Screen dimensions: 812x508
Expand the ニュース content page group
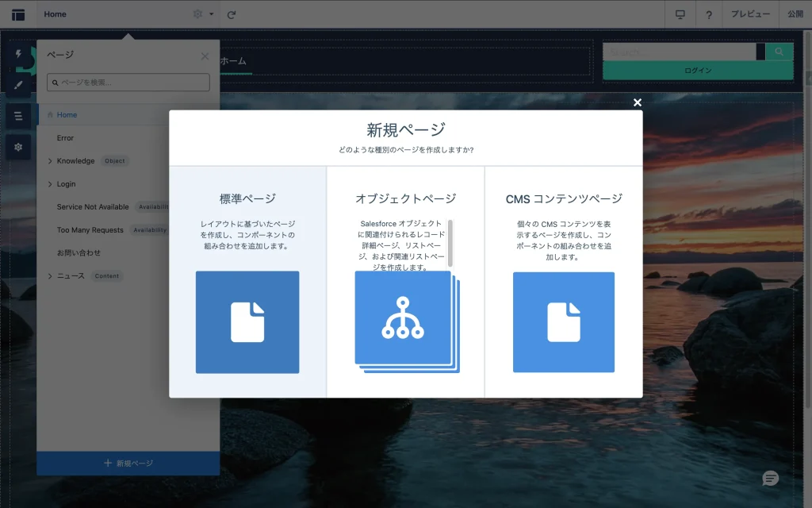click(x=50, y=276)
